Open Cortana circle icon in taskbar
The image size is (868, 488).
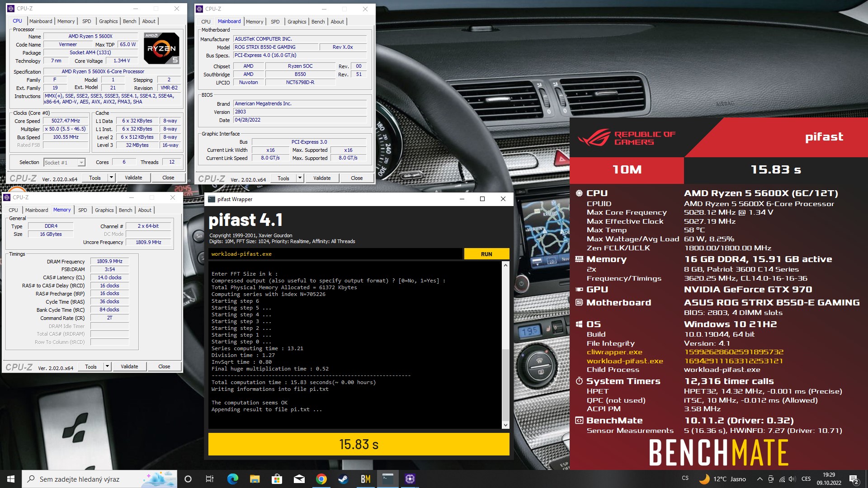188,479
